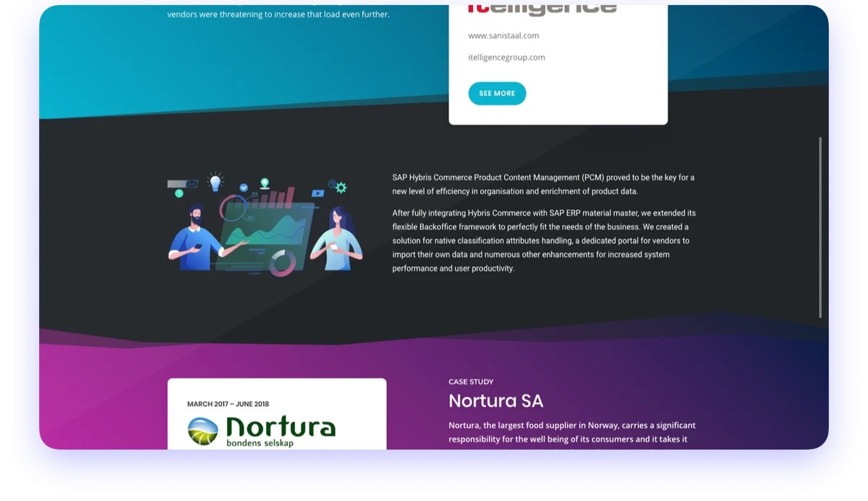
Task: Click the paragraph 'Nortura, the largest food supplier'
Action: pyautogui.click(x=571, y=434)
